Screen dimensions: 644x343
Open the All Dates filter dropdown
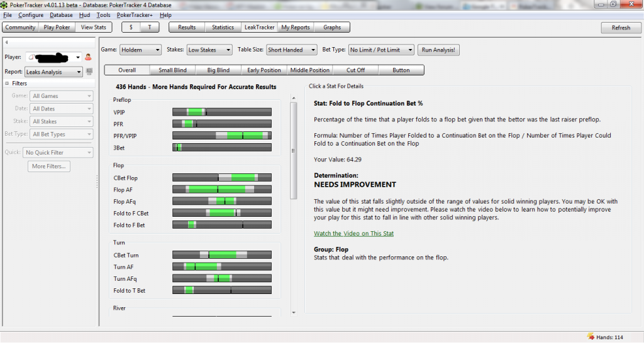pos(62,109)
